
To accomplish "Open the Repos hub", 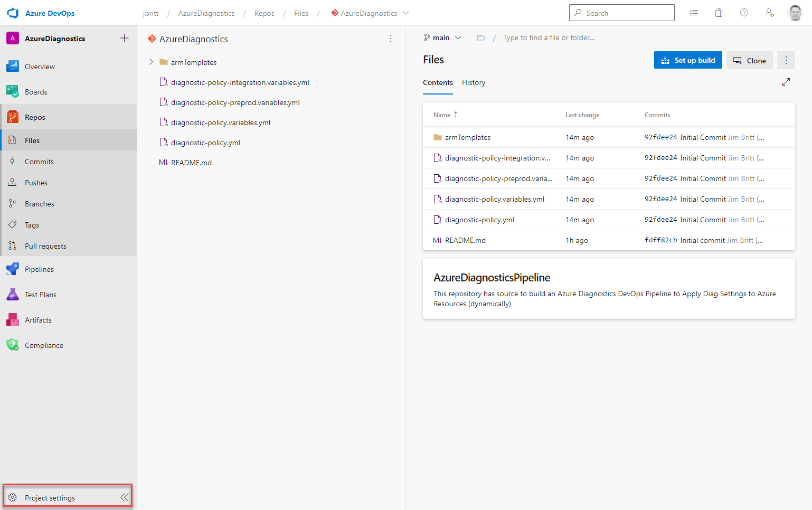I will click(68, 117).
